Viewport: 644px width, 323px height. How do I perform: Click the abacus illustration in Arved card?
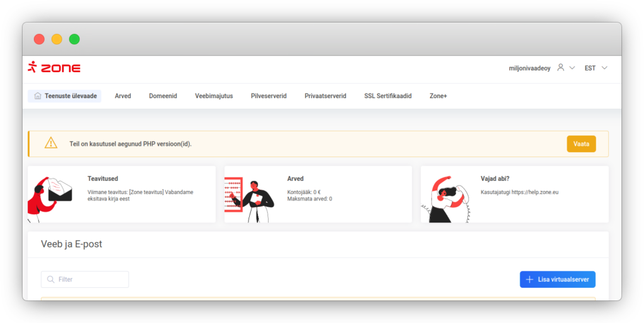pos(249,200)
